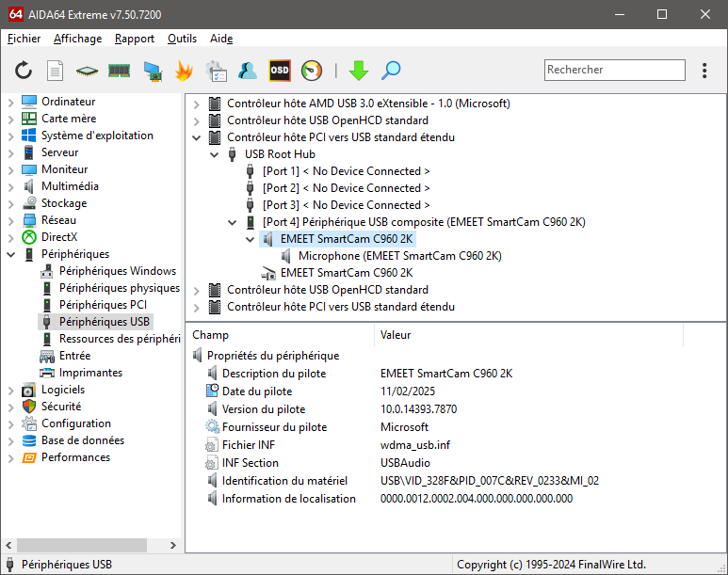Open the Rapport menu
This screenshot has height=575, width=728.
[135, 39]
